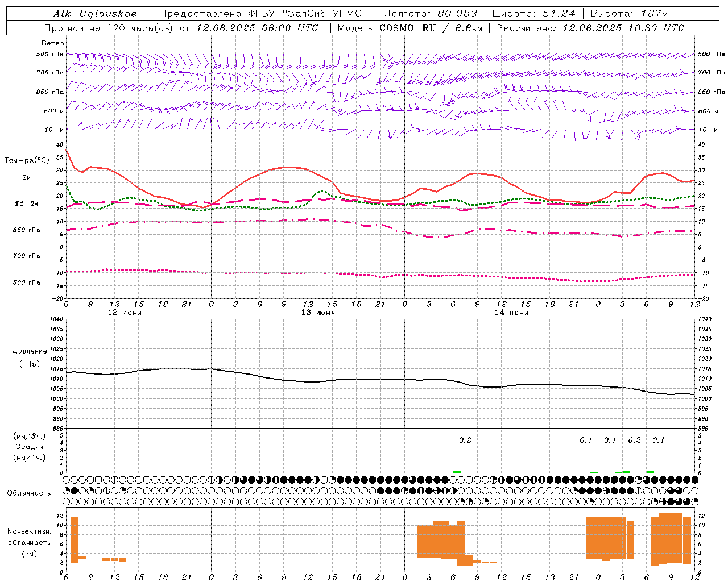Click the 13 июня date label
728x582 pixels.
318,313
